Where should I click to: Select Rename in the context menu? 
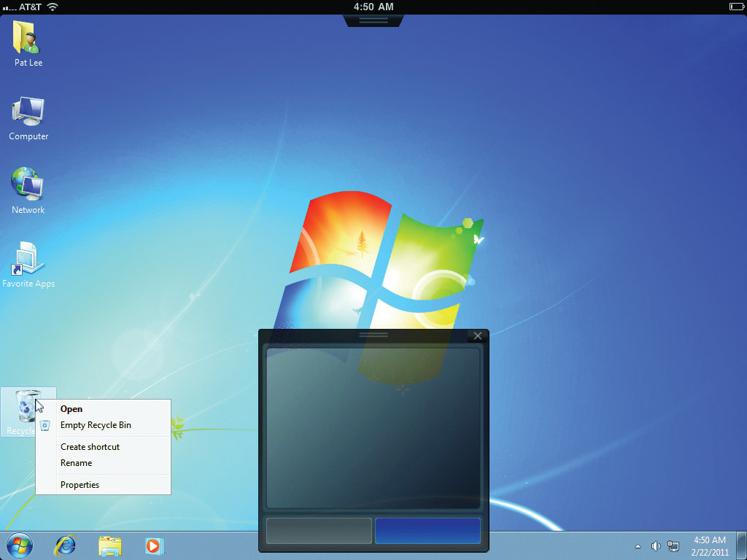point(76,463)
